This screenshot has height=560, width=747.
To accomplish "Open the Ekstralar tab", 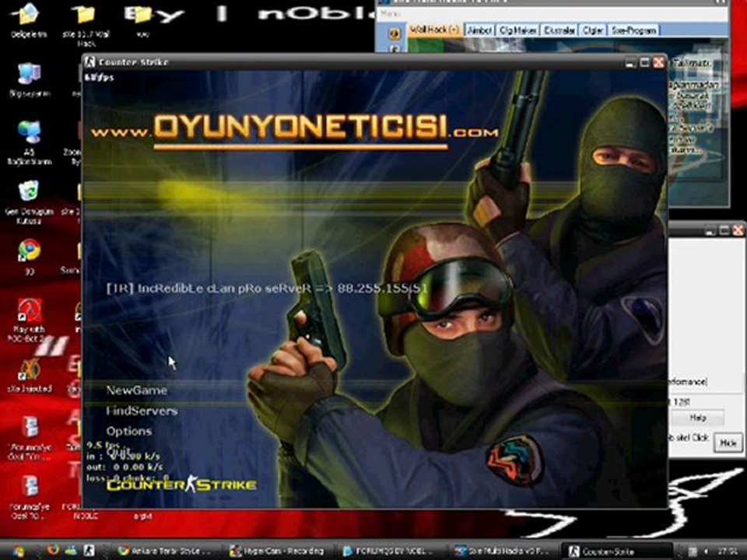I will pos(559,30).
